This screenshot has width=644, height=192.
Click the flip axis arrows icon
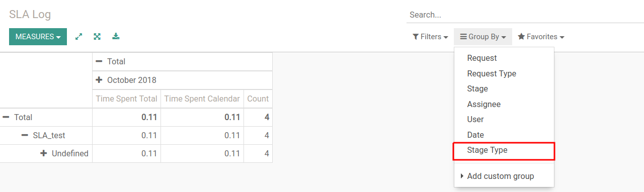pos(79,37)
